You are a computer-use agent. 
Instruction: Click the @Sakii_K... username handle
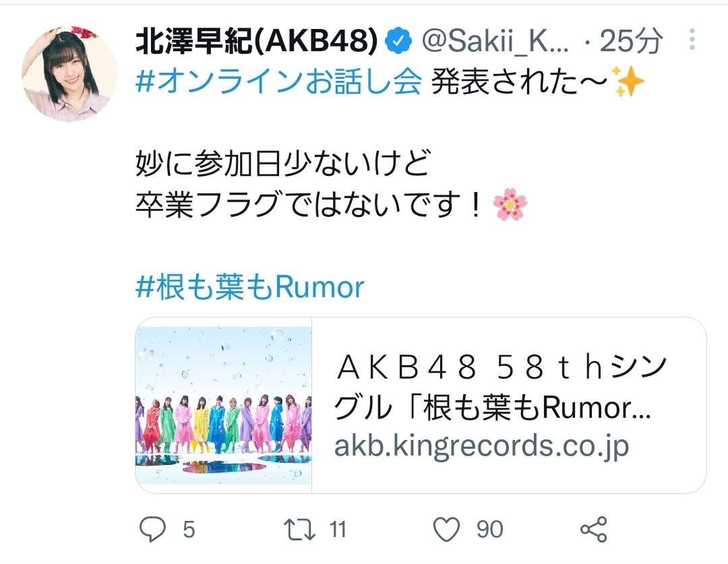pyautogui.click(x=495, y=41)
